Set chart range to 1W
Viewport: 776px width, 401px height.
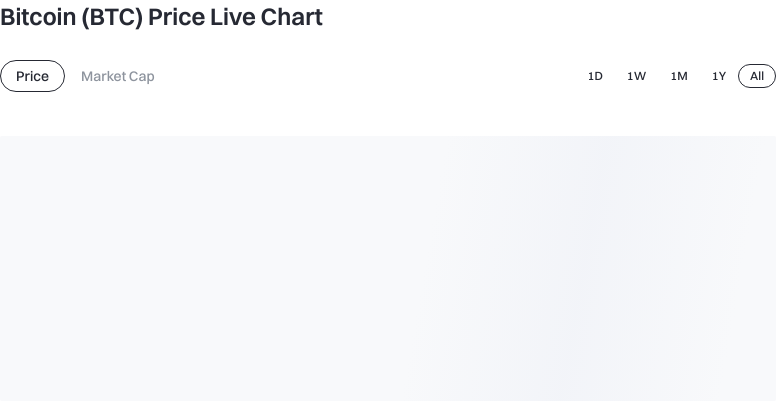(636, 76)
